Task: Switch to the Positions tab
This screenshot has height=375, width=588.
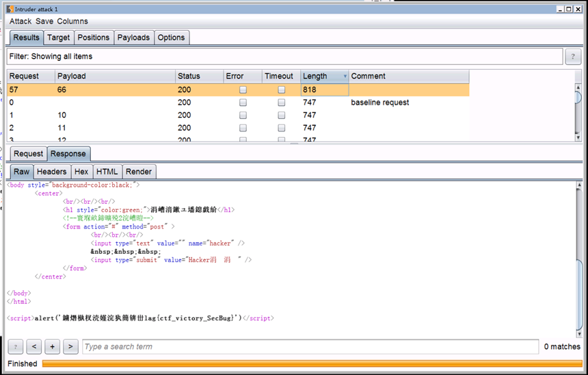Action: click(x=94, y=38)
